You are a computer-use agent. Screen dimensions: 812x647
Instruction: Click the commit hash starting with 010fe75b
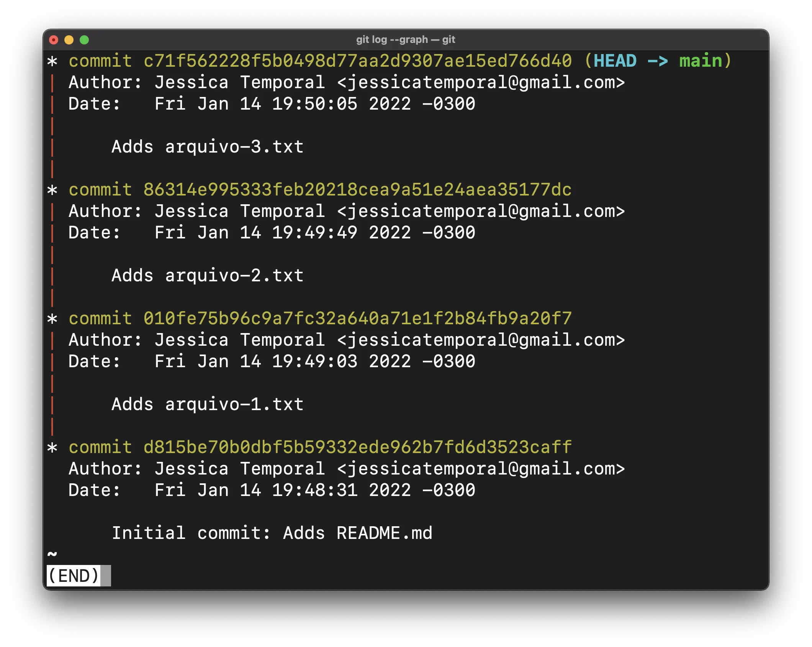[357, 319]
